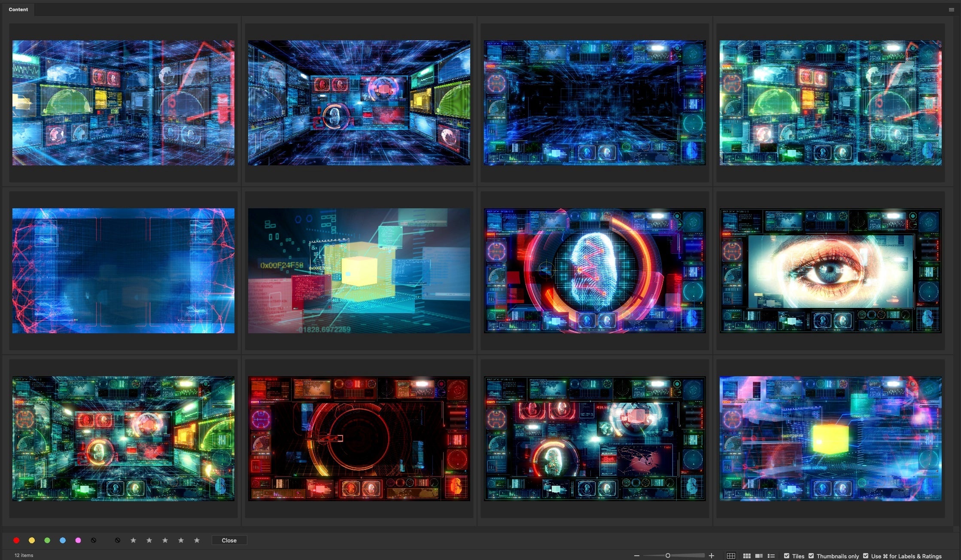Click the plus icon to enlarge thumbnails
This screenshot has height=560, width=961.
click(712, 555)
